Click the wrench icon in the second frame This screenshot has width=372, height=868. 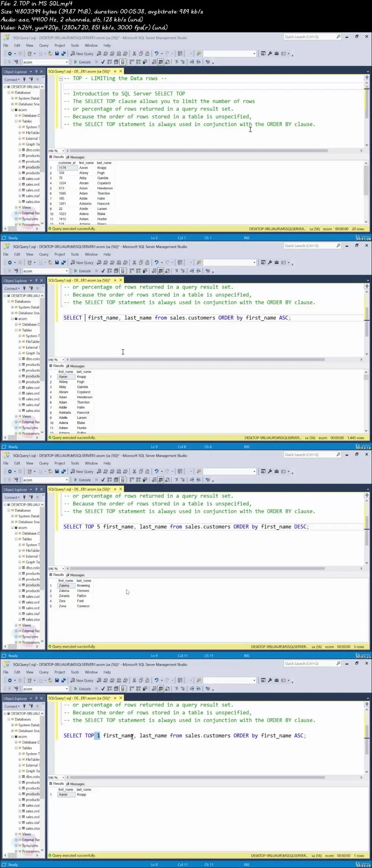[270, 263]
